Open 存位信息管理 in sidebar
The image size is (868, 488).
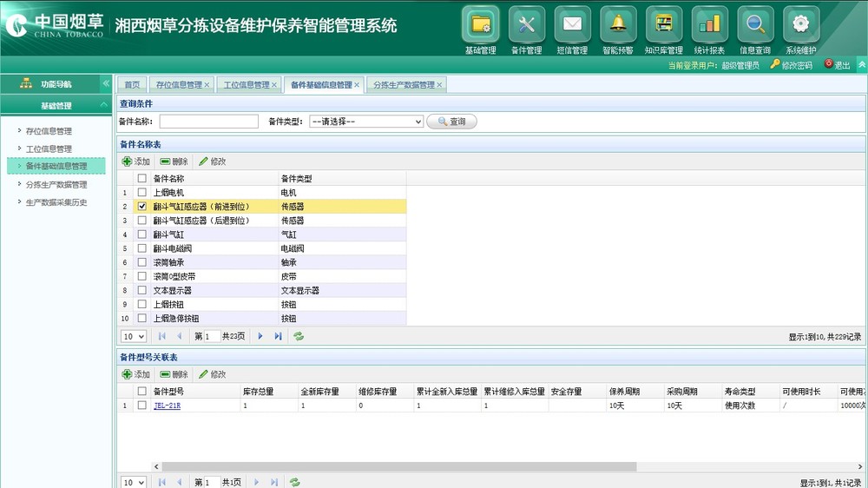(x=49, y=131)
